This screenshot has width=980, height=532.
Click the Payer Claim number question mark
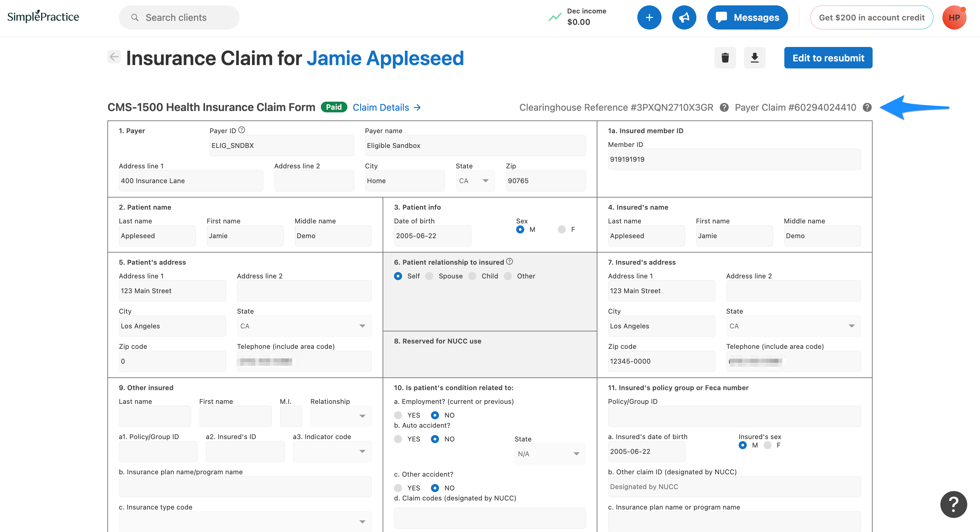point(868,107)
